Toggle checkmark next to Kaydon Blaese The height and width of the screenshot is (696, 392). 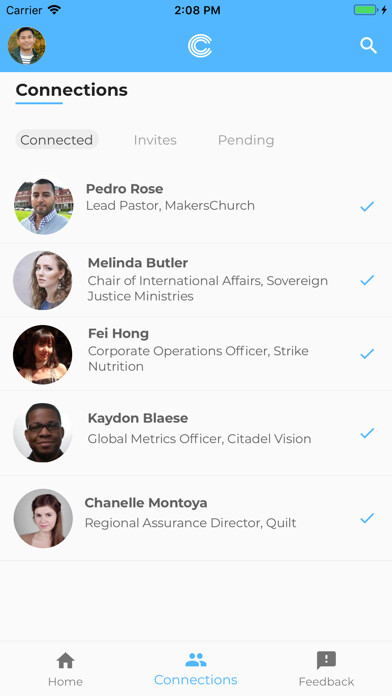[x=367, y=433]
